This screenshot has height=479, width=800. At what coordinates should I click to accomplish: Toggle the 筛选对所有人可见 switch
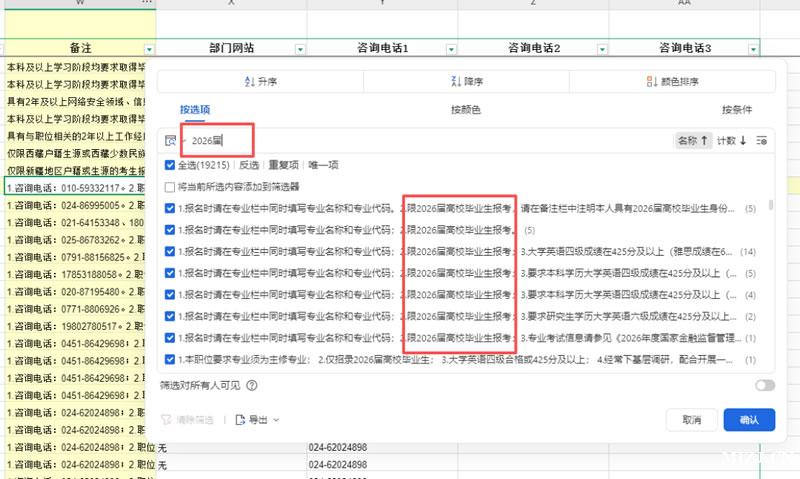(x=765, y=385)
